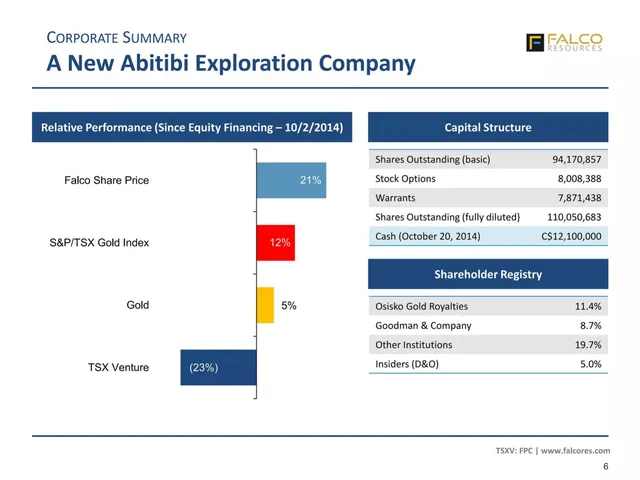The width and height of the screenshot is (640, 480).
Task: Click the value C$12,100,000
Action: 571,236
